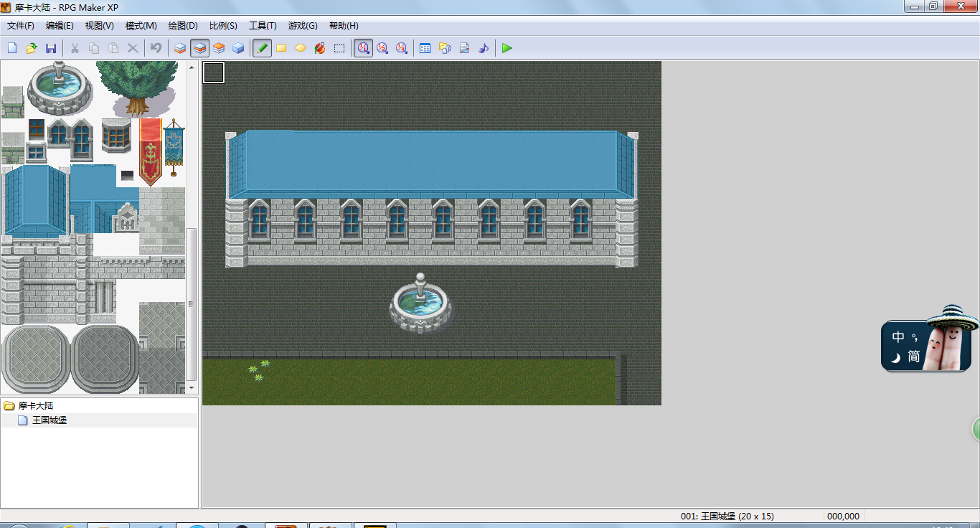Click the fountain on the map canvas
Image resolution: width=980 pixels, height=528 pixels.
[x=421, y=303]
